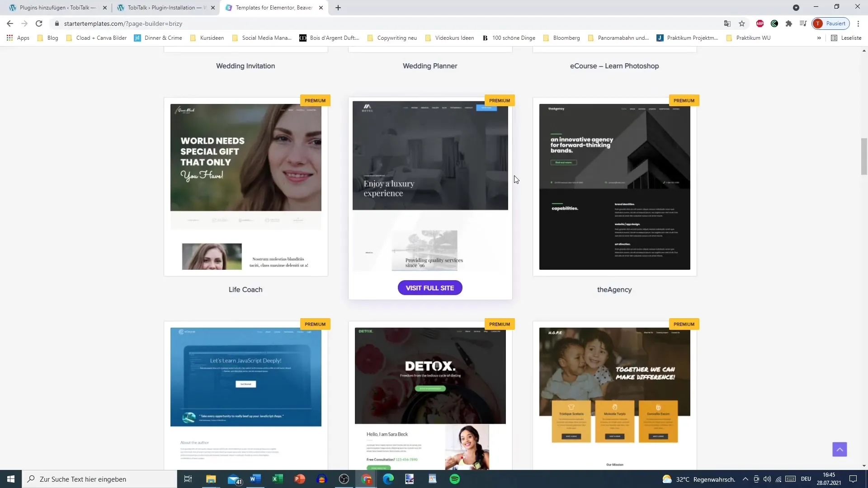
Task: Preview the Life Coach template thumbnail
Action: click(x=246, y=187)
